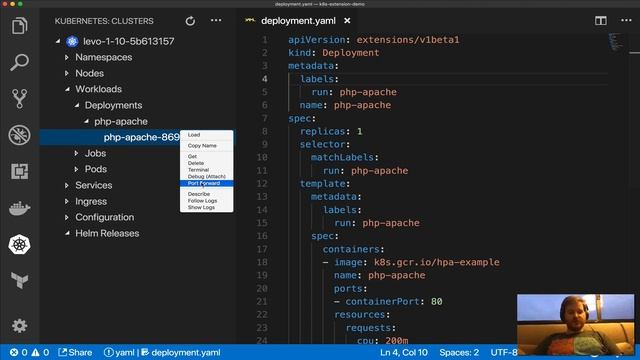Open Kubernetes Clusters panel more actions
Screen dimensions: 640x360
[216, 20]
